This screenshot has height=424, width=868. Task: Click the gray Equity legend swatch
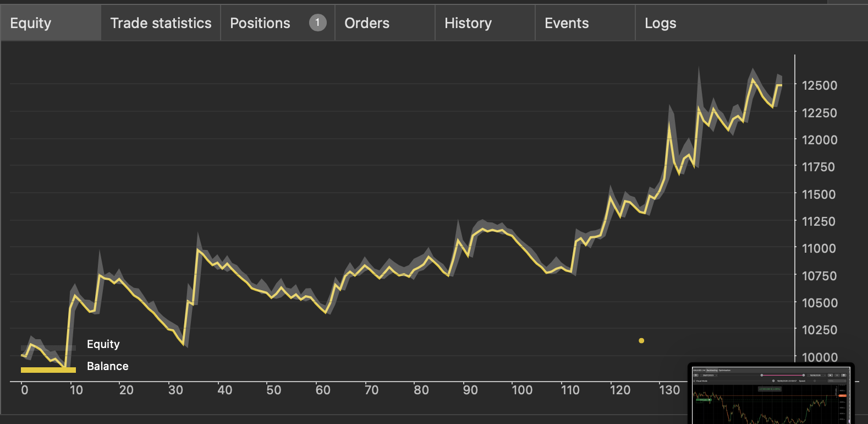tap(48, 348)
